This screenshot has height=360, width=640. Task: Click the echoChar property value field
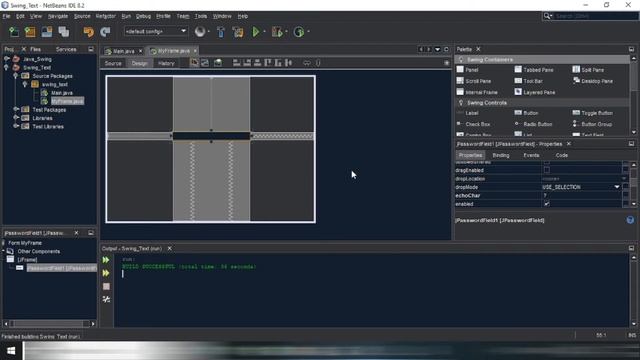(x=581, y=195)
